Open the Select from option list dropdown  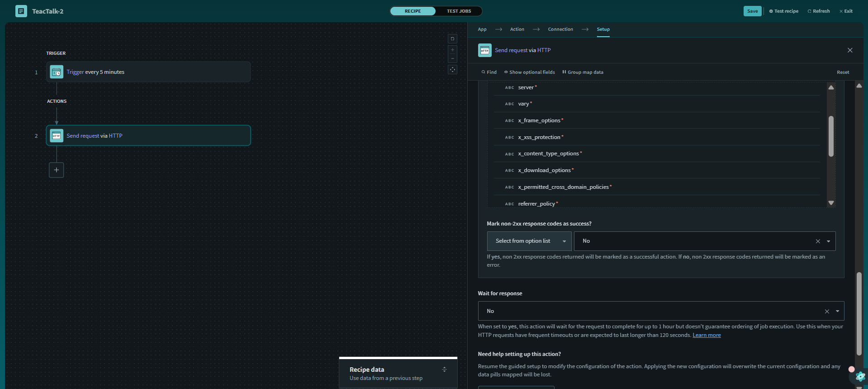pos(529,241)
